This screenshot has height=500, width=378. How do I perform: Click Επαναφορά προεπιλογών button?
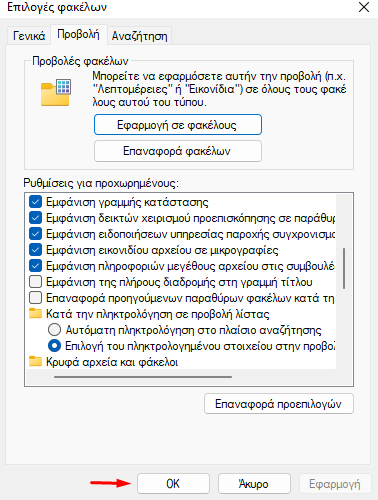click(x=279, y=404)
